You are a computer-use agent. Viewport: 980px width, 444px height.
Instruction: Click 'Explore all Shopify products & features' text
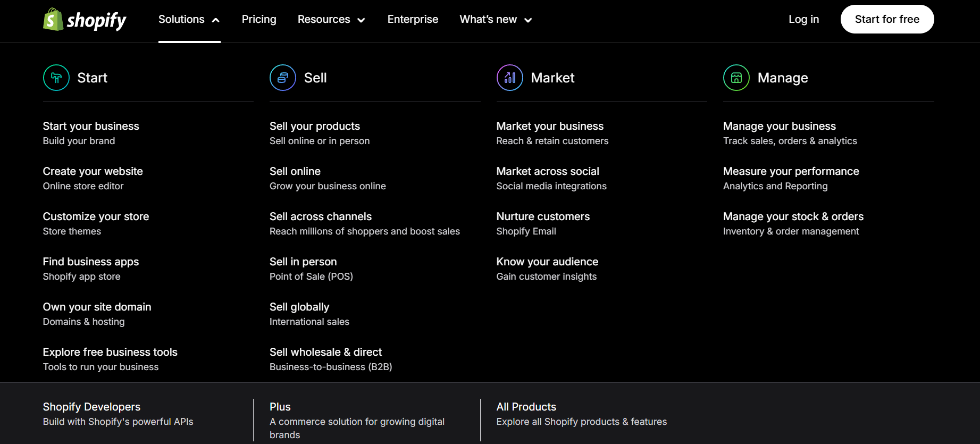(x=581, y=422)
